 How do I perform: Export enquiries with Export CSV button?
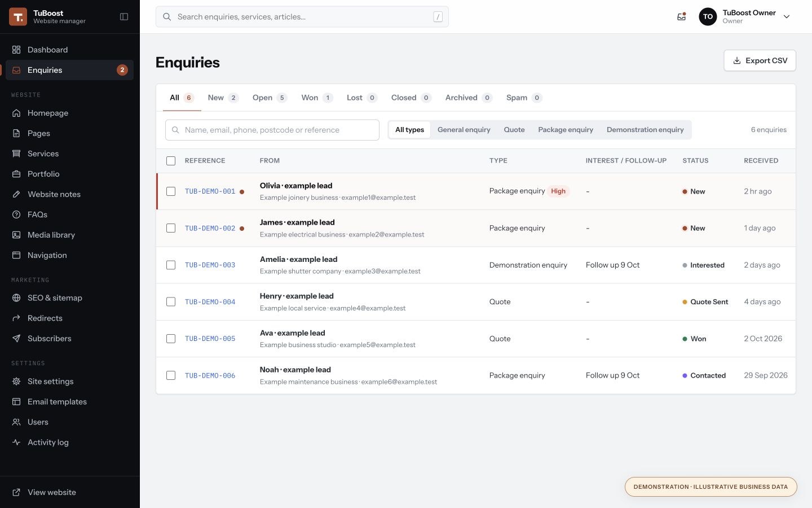pos(760,60)
